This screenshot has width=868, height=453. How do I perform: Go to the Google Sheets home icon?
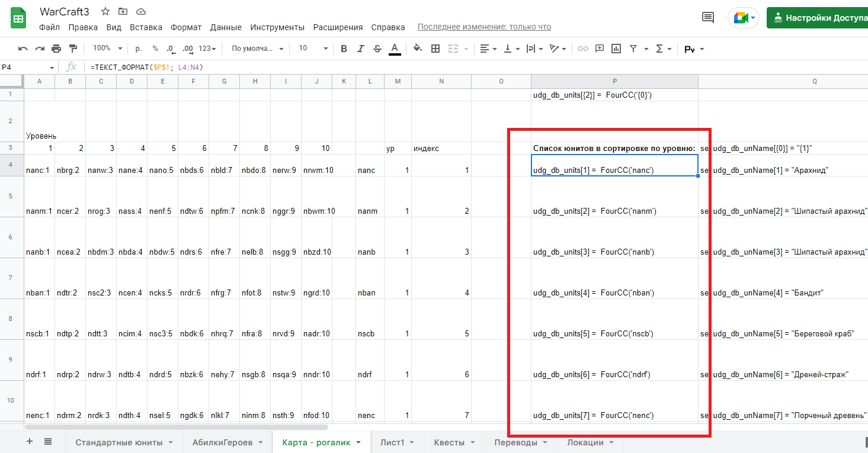[18, 18]
